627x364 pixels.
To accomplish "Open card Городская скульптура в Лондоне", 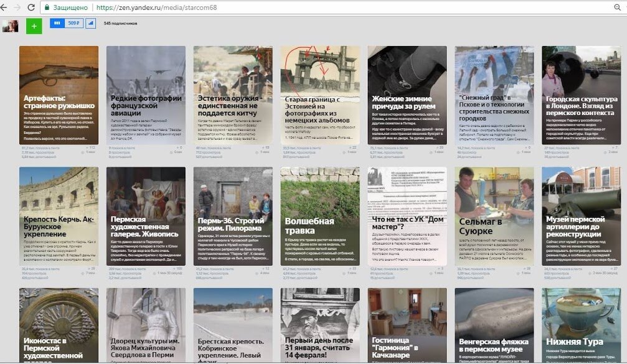I will pyautogui.click(x=582, y=95).
